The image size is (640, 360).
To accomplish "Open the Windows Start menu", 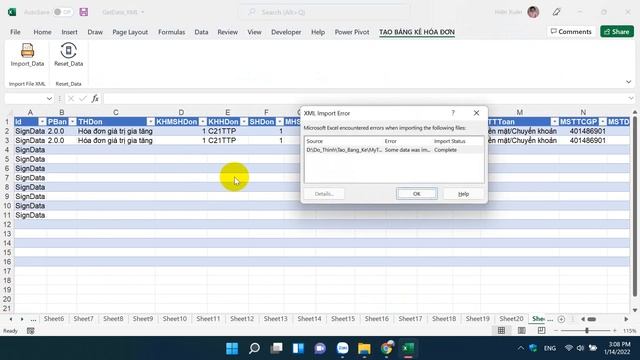I will coord(232,348).
